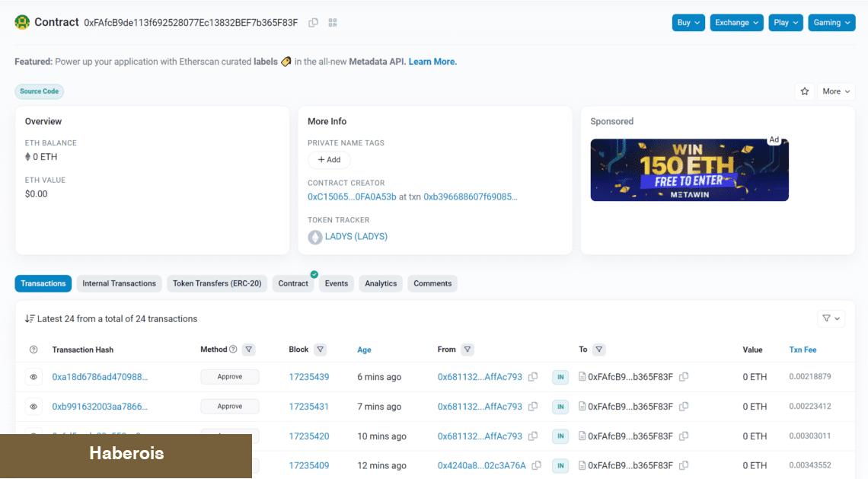Open LADYS (LADYS) token tracker link
Screen dimensions: 868x479
pyautogui.click(x=356, y=237)
